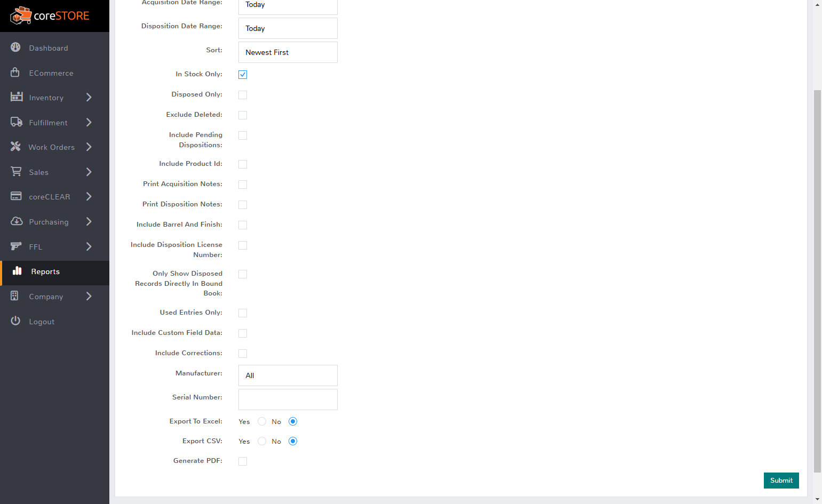822x504 pixels.
Task: Click the Sales cart icon
Action: pyautogui.click(x=16, y=171)
